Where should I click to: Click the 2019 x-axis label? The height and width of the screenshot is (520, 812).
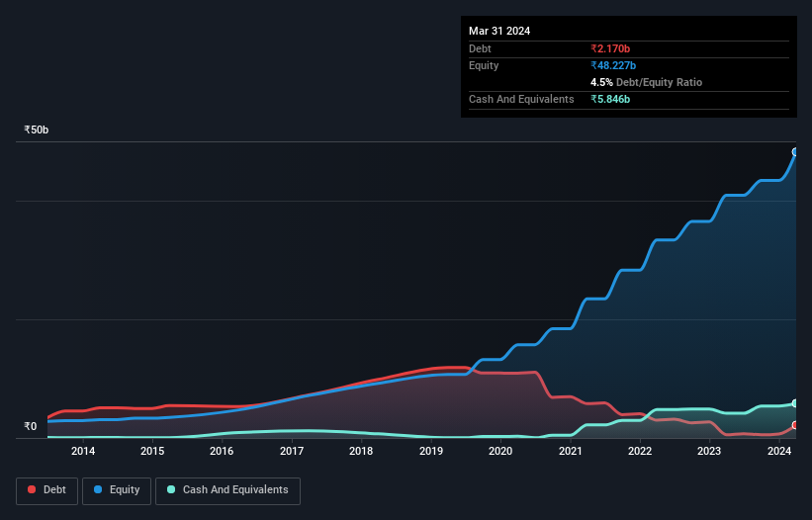[x=431, y=451]
